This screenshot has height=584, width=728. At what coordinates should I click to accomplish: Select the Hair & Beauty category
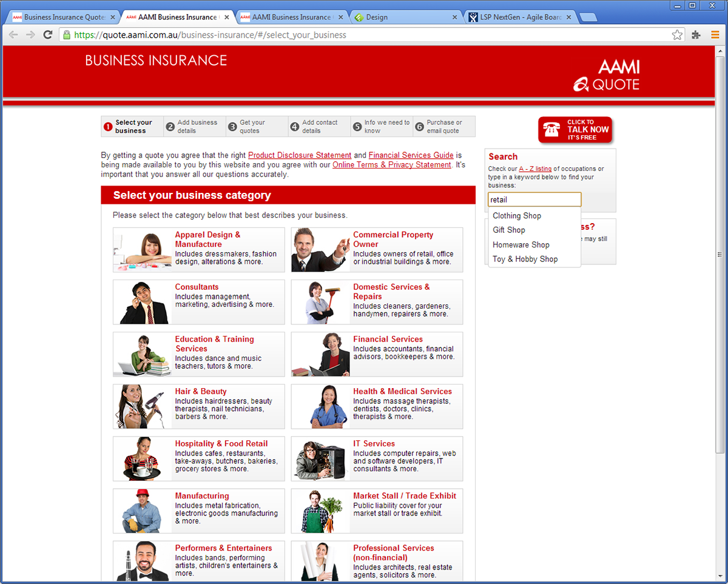click(198, 406)
